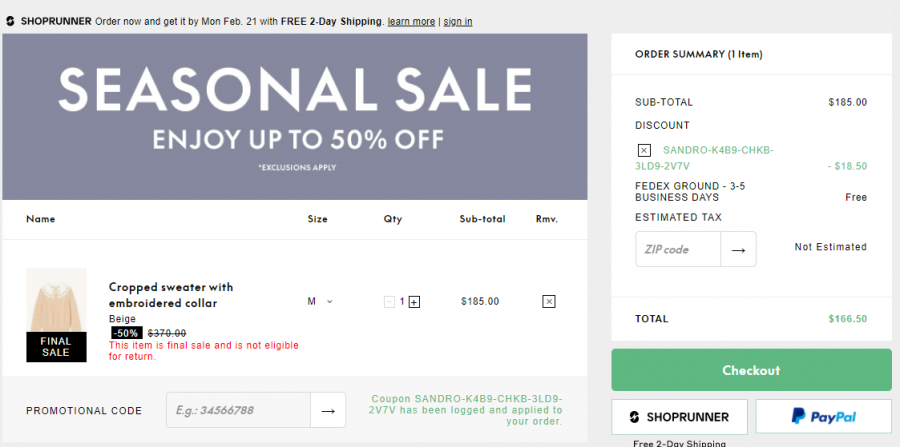Open the ShopRunner sign in link
This screenshot has height=447, width=900.
(457, 22)
